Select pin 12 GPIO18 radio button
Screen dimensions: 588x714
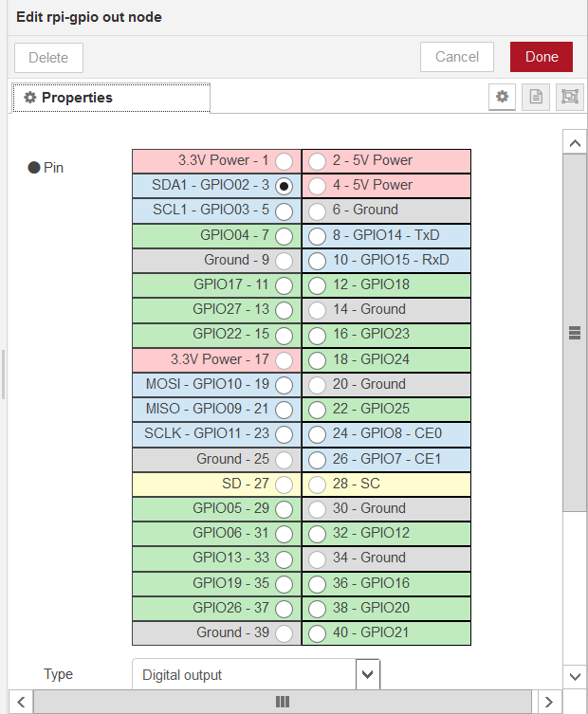pos(318,284)
